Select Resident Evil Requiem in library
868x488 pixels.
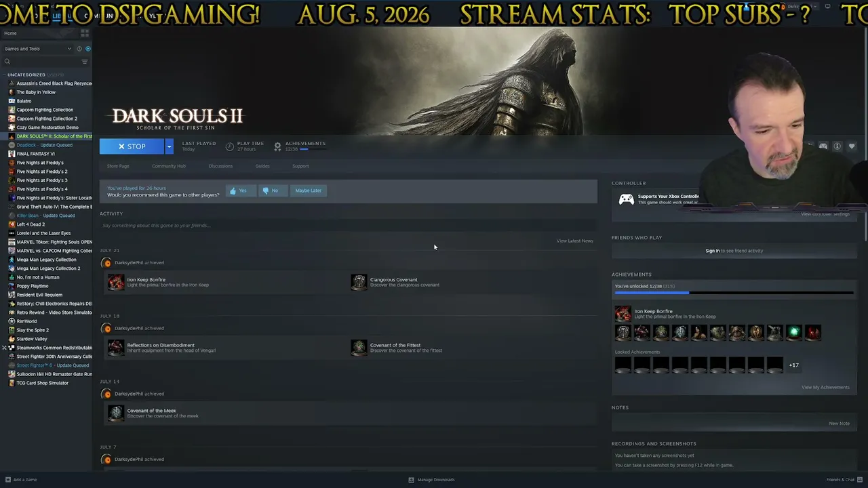point(39,295)
